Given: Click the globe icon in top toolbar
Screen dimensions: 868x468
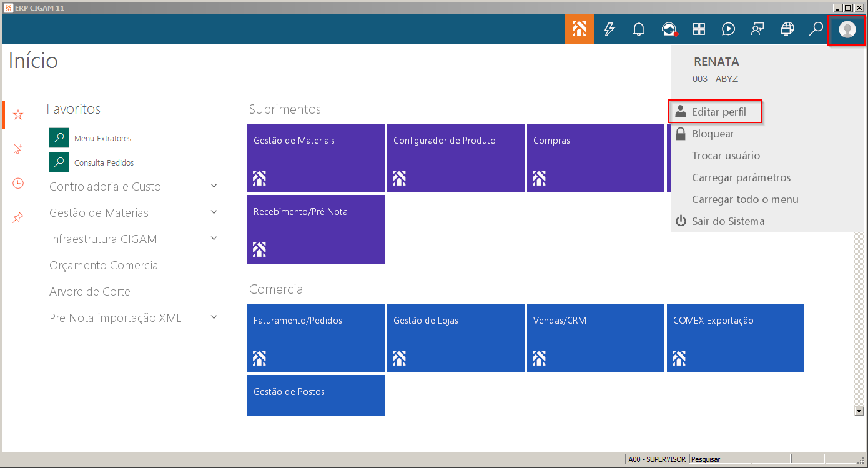Looking at the screenshot, I should pos(787,29).
